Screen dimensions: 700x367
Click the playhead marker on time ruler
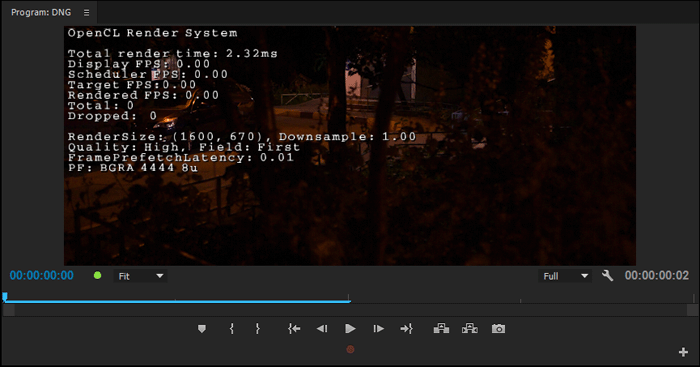(x=5, y=296)
